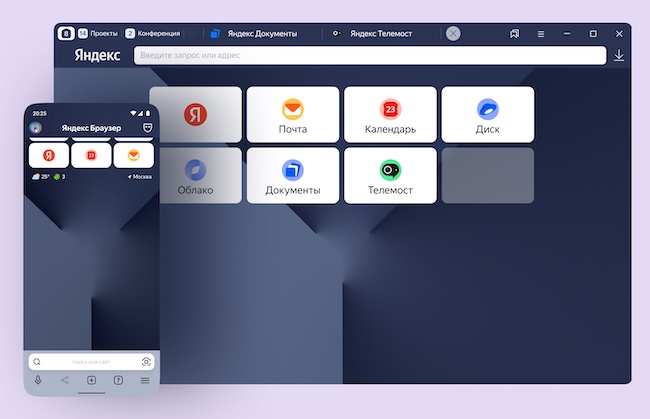The image size is (650, 419).
Task: Open the Проекты tab group
Action: point(98,34)
